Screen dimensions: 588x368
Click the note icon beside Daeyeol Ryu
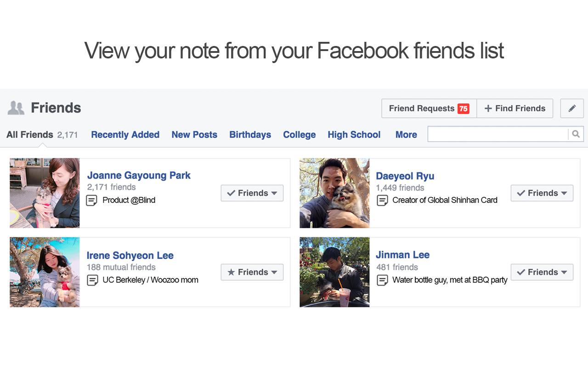(382, 200)
